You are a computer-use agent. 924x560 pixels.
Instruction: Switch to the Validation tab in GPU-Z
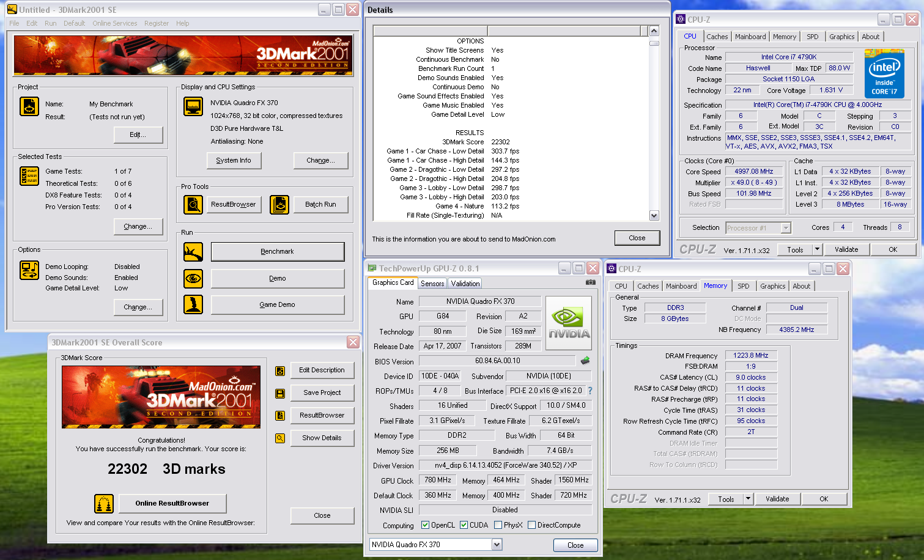point(465,284)
